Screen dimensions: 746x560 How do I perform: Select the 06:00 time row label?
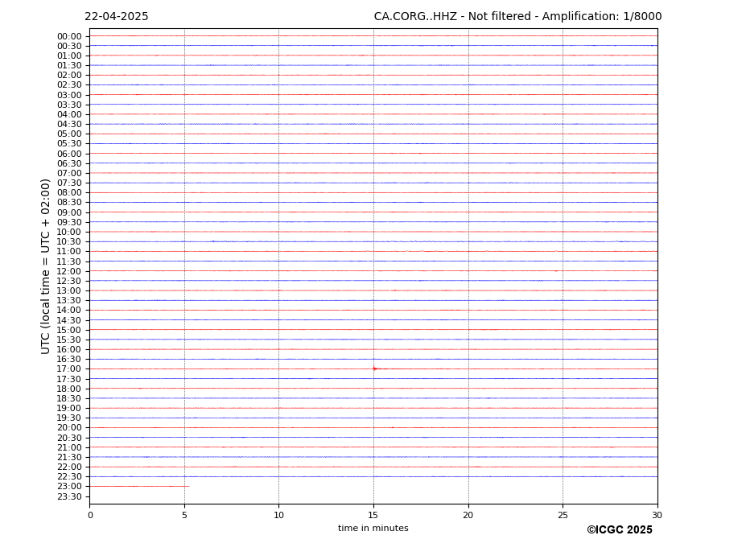69,154
